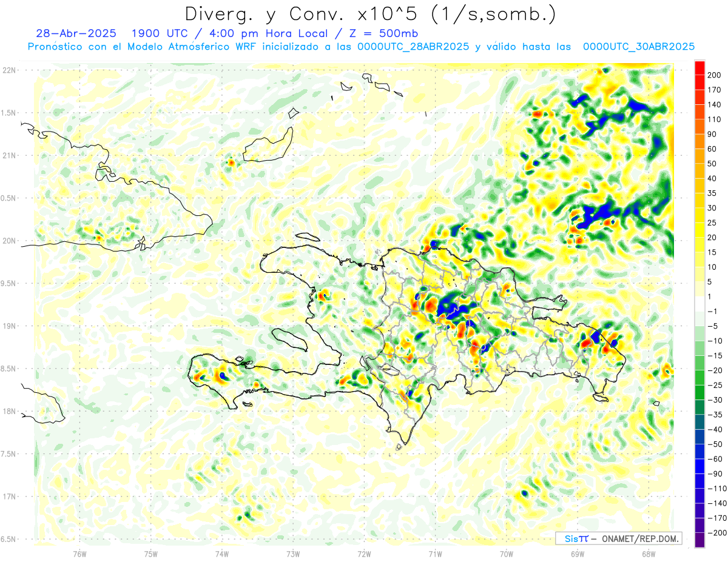The width and height of the screenshot is (728, 562).
Task: Click the "-35" legend value
Action: (x=715, y=415)
